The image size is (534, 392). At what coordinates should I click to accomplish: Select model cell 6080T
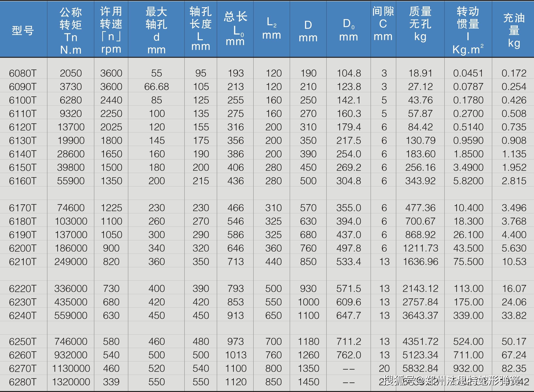[23, 73]
